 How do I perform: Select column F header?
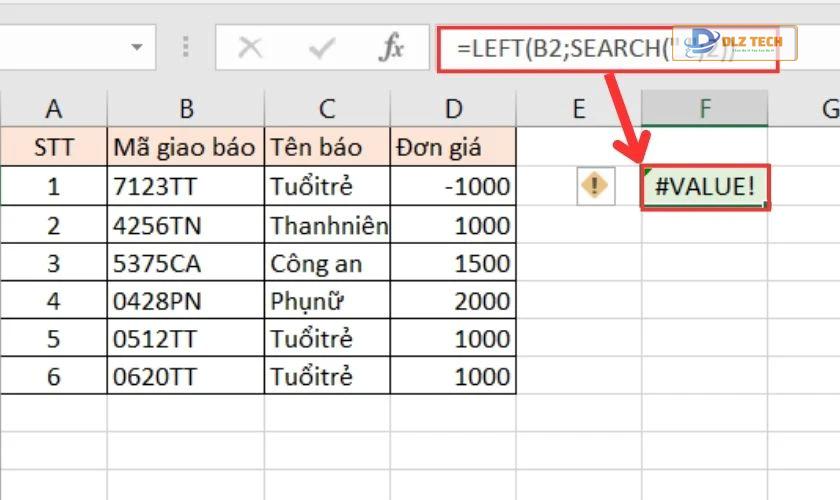tap(704, 109)
